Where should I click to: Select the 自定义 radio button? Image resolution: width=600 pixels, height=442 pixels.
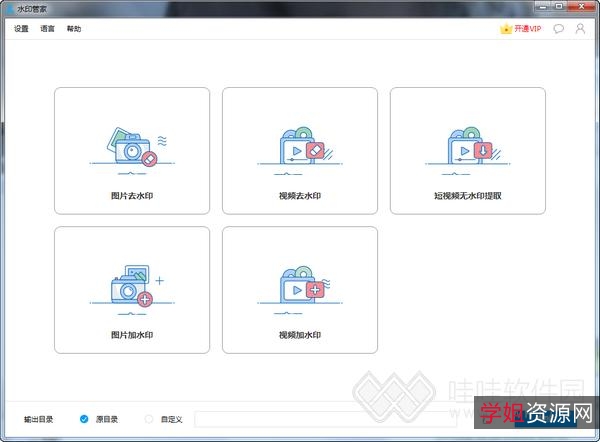(149, 419)
